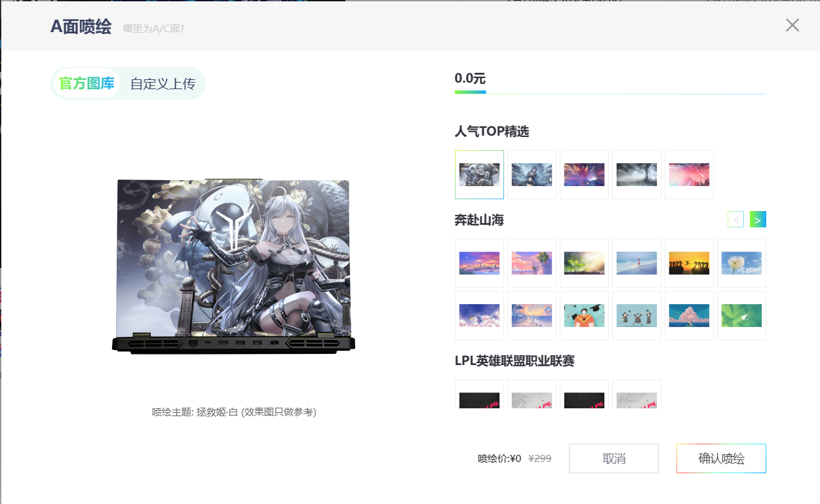Select the 2022 to 2023 jump thumbnail

(x=689, y=263)
